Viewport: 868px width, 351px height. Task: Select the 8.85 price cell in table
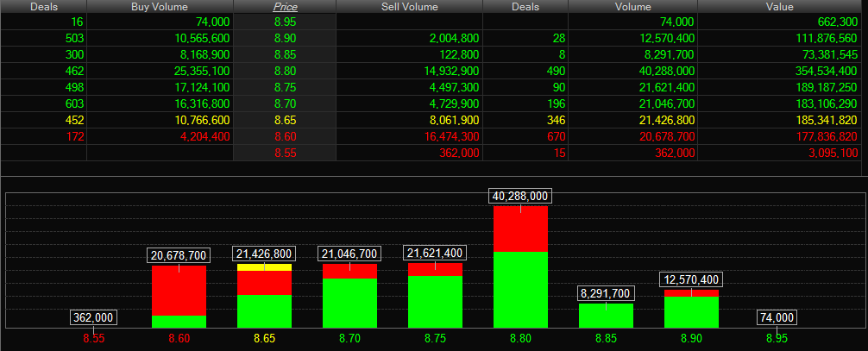[x=285, y=55]
